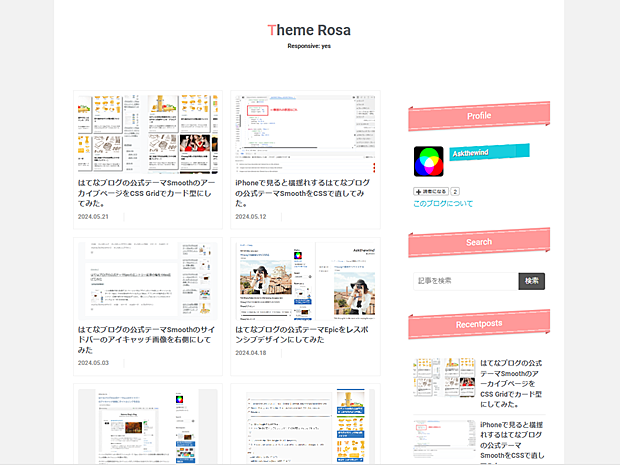
Task: Open Recentposts thumbnail for CSS Grid article
Action: (x=444, y=378)
